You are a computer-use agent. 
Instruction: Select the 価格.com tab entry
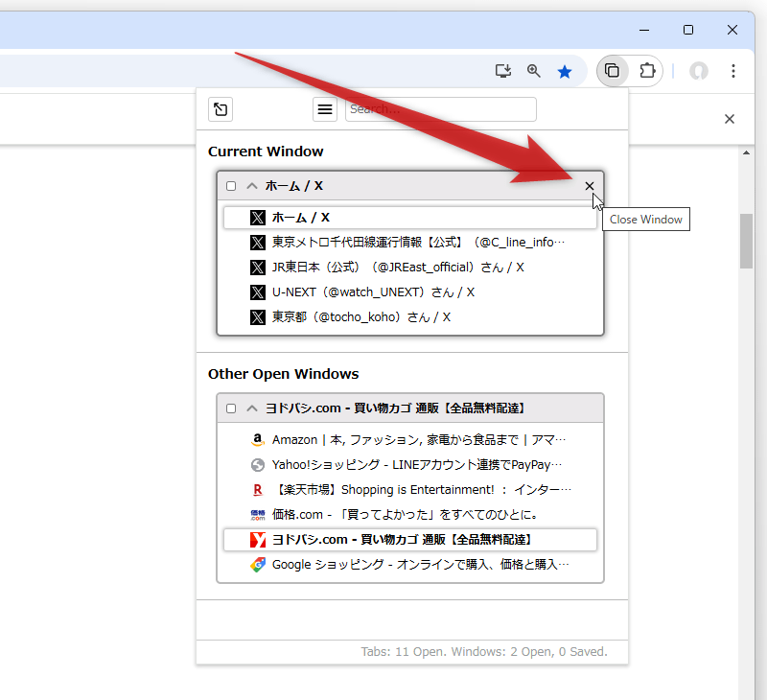410,515
